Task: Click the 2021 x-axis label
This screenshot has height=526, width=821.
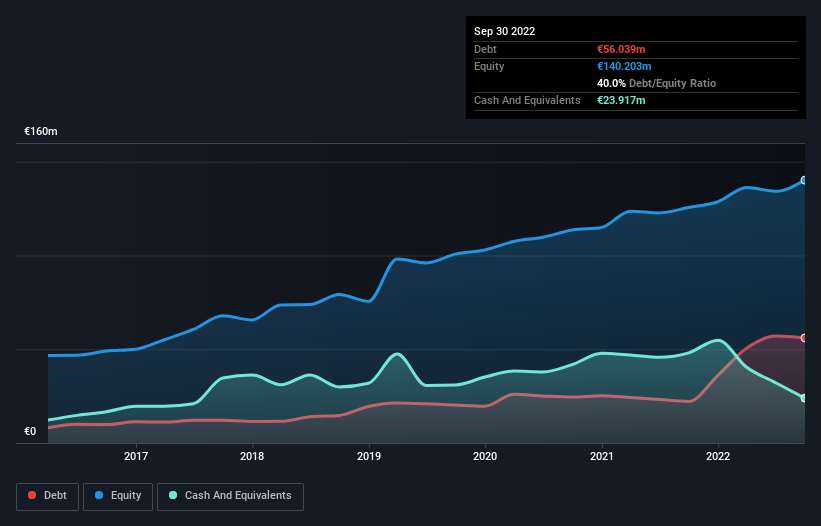Action: (x=602, y=456)
